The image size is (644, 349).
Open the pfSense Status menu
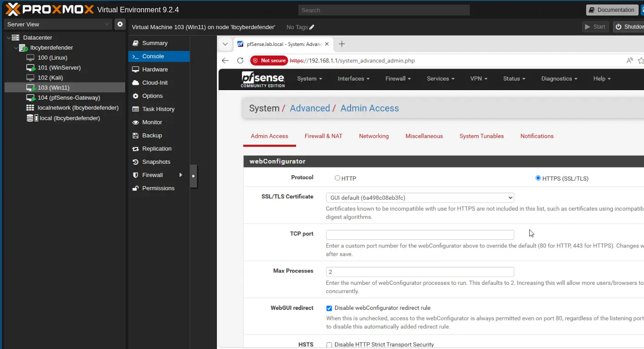pyautogui.click(x=514, y=79)
